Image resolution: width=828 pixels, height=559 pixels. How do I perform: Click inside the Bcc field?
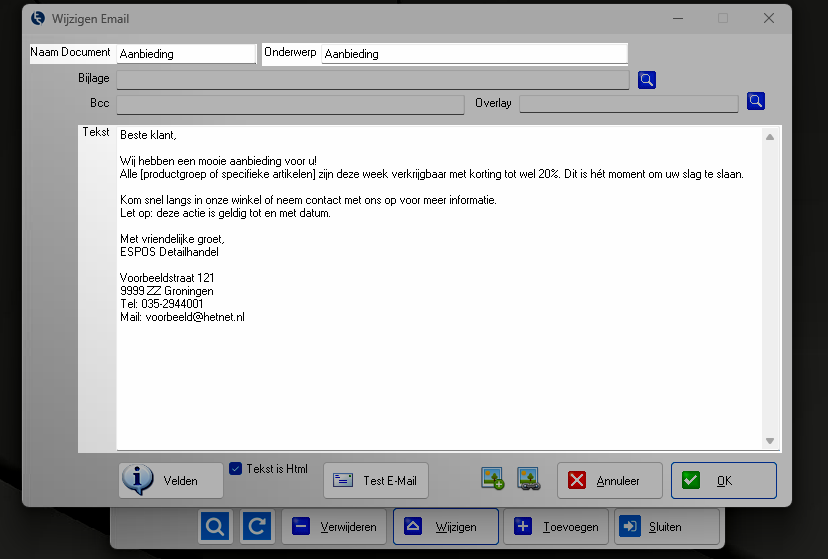click(x=290, y=104)
